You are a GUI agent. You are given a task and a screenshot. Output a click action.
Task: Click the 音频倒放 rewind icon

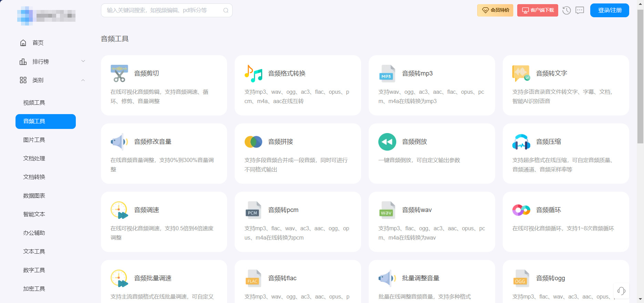(387, 142)
